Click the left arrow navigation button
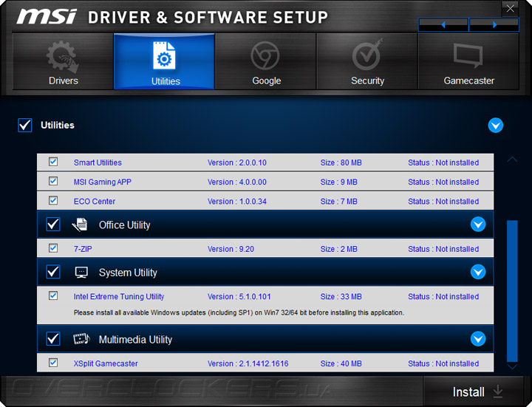 tap(443, 24)
